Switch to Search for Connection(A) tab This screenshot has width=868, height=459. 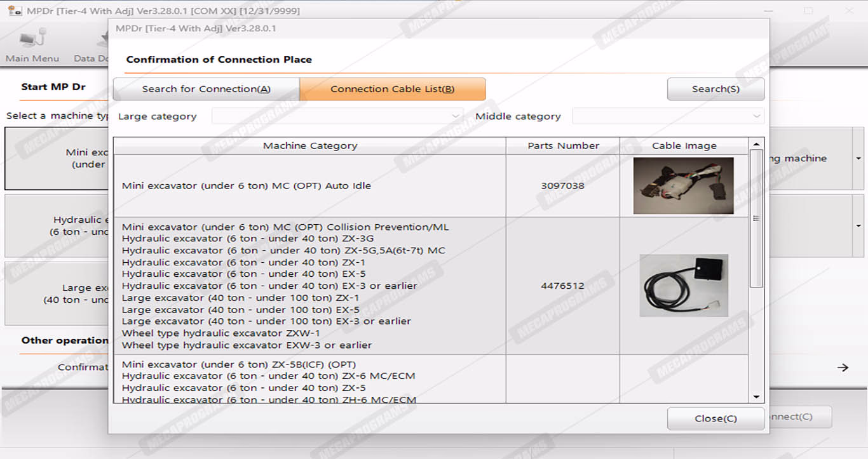coord(207,89)
